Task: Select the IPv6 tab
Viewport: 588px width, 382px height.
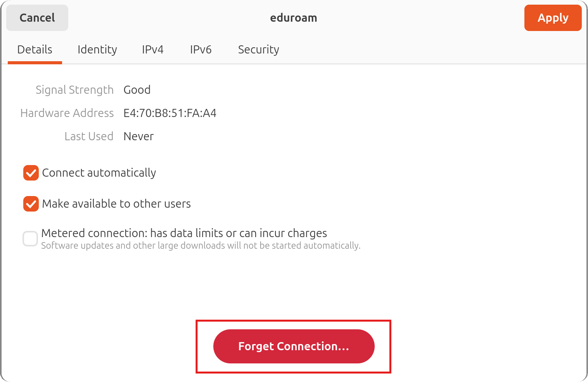Action: click(201, 50)
